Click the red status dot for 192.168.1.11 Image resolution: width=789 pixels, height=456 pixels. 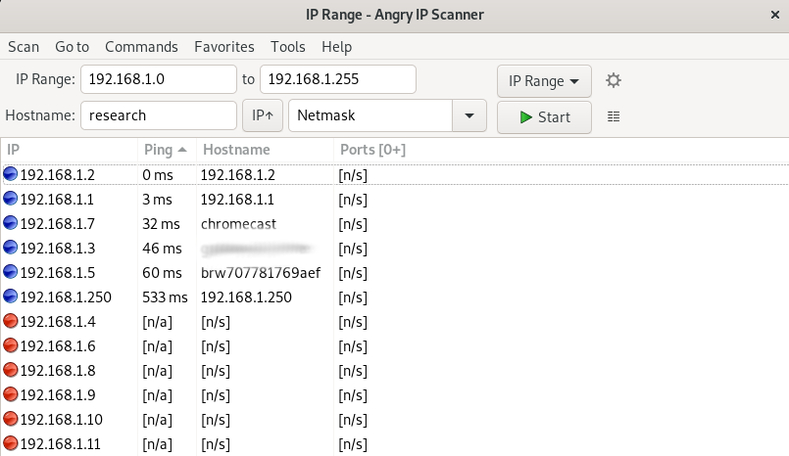point(11,443)
